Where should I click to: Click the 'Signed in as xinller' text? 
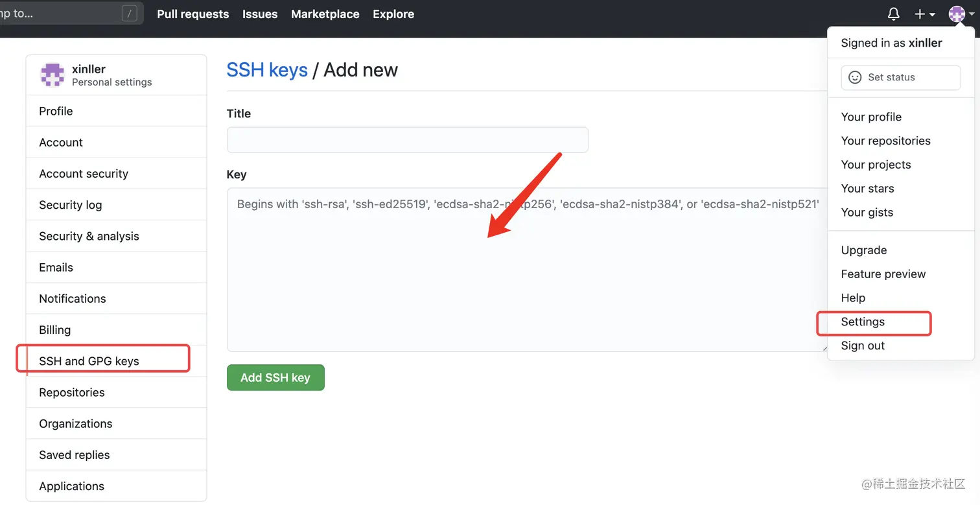tap(891, 43)
